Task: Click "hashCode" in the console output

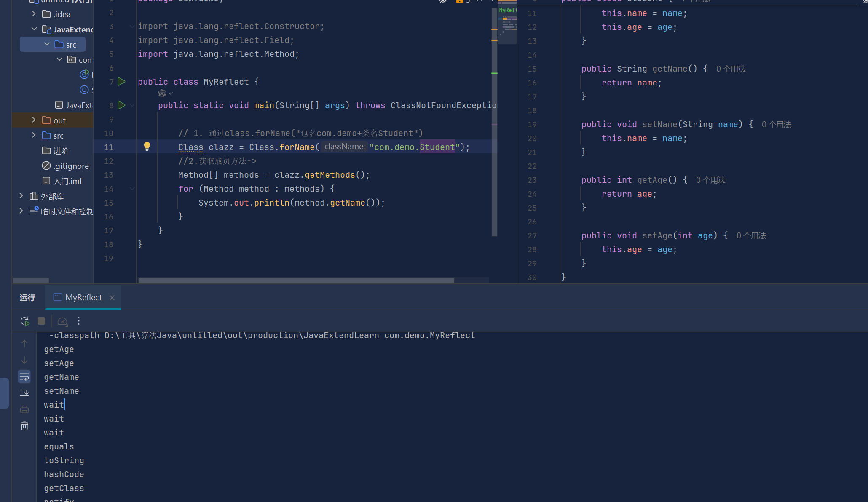Action: [x=64, y=474]
